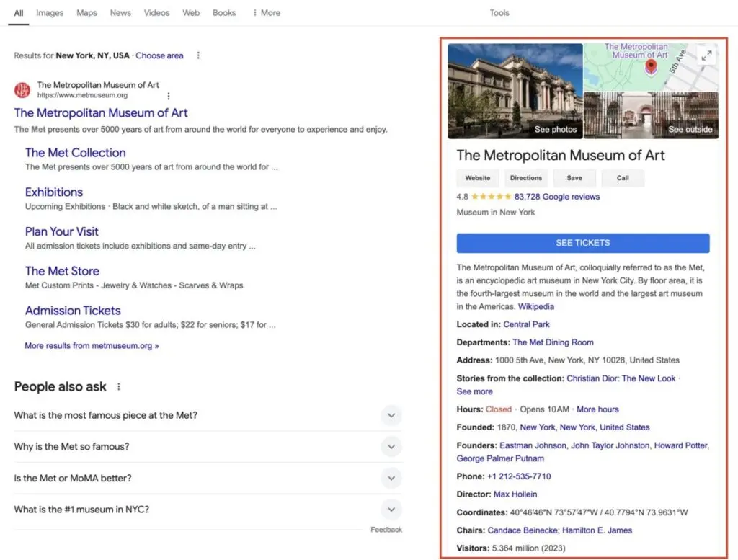Open three-dot options next to metmuseum.org URL
Screen dimensions: 738x560
pyautogui.click(x=169, y=96)
